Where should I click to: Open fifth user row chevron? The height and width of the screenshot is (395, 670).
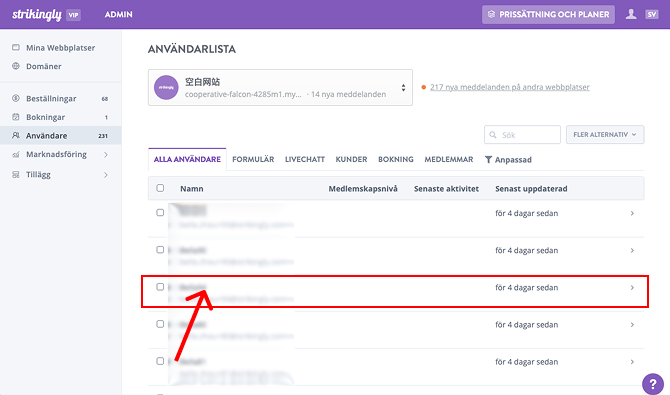coord(632,362)
